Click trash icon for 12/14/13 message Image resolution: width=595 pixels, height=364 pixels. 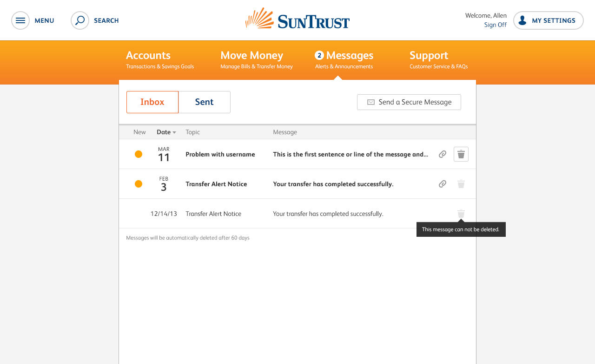(x=461, y=214)
